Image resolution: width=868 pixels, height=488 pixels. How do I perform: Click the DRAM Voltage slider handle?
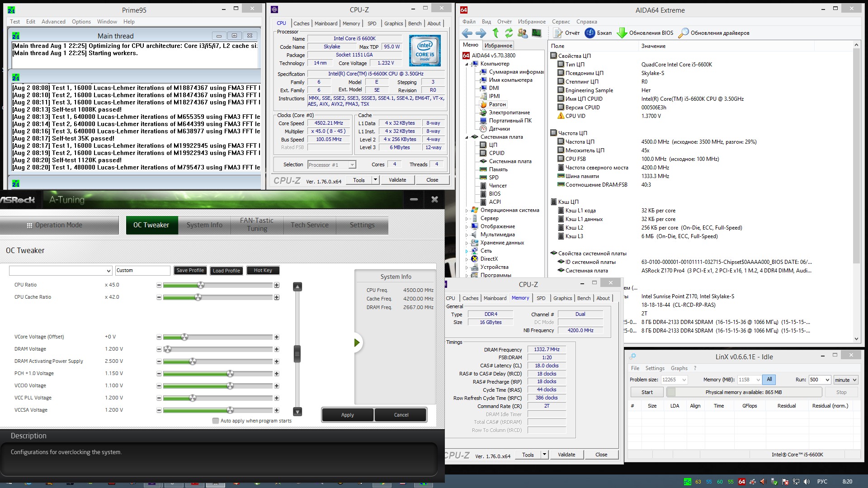167,349
